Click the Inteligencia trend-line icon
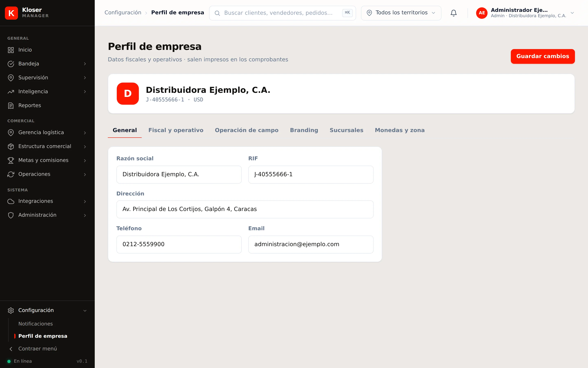This screenshot has width=588, height=368. 11,92
